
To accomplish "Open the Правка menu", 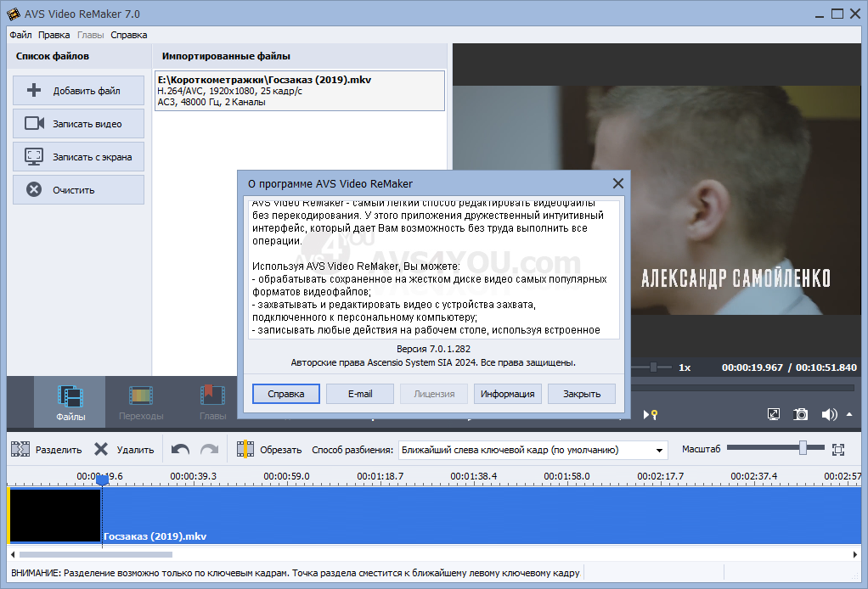I will [54, 35].
